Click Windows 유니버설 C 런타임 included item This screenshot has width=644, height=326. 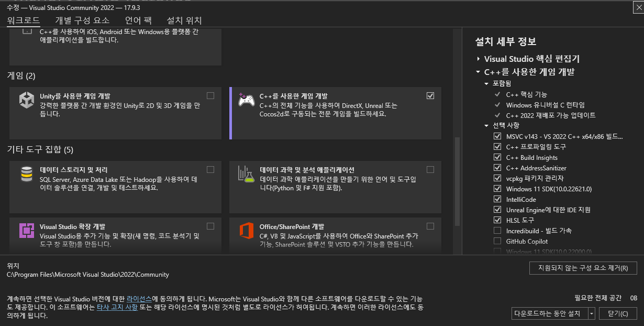point(545,105)
